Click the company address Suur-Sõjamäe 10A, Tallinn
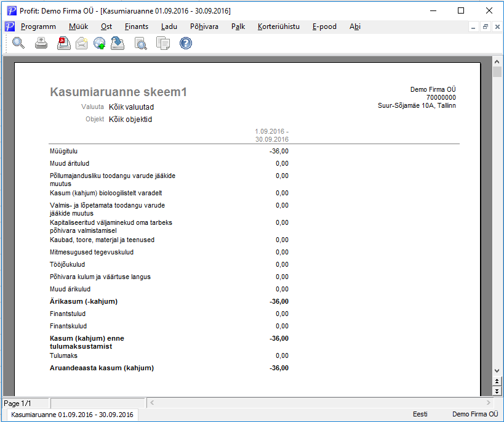 (x=417, y=105)
